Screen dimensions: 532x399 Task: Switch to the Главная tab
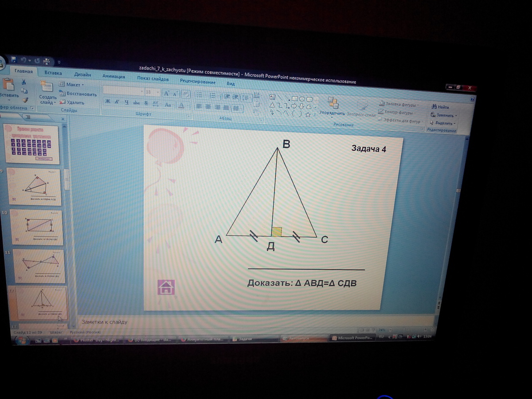pyautogui.click(x=23, y=71)
